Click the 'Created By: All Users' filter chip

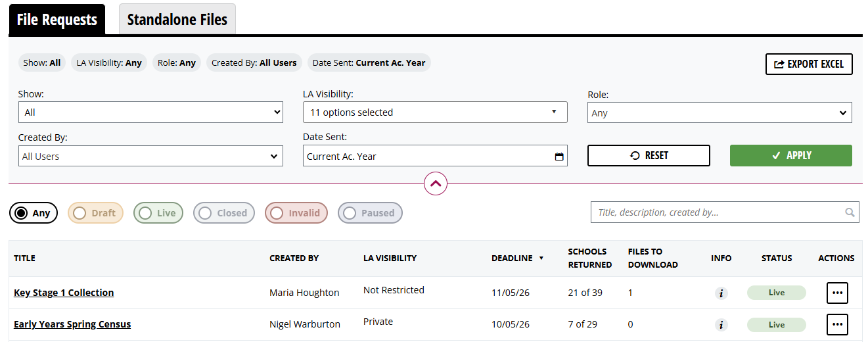(254, 63)
